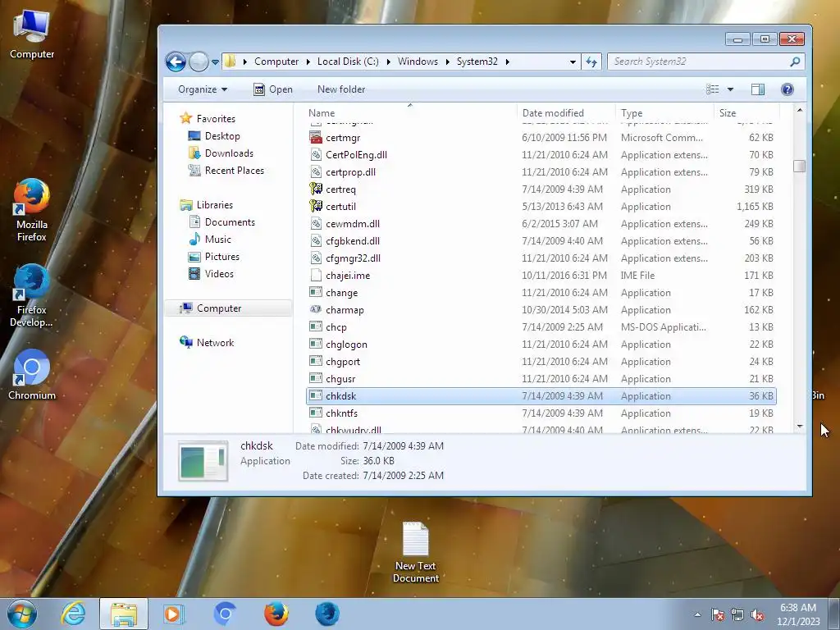Select the certutil application icon
Screen dimensions: 840x630
click(316, 206)
